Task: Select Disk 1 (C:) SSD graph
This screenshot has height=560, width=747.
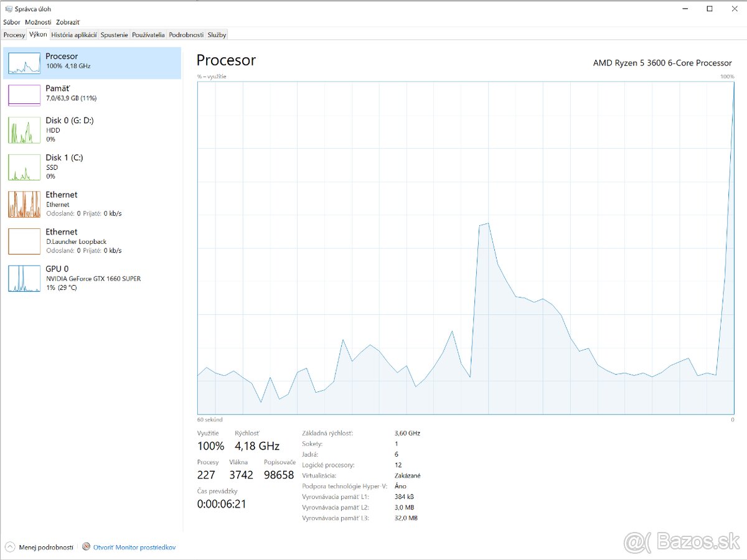Action: (x=24, y=167)
